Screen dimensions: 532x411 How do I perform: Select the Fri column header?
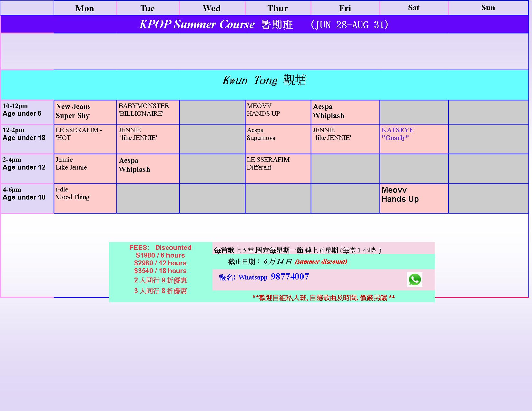[345, 8]
